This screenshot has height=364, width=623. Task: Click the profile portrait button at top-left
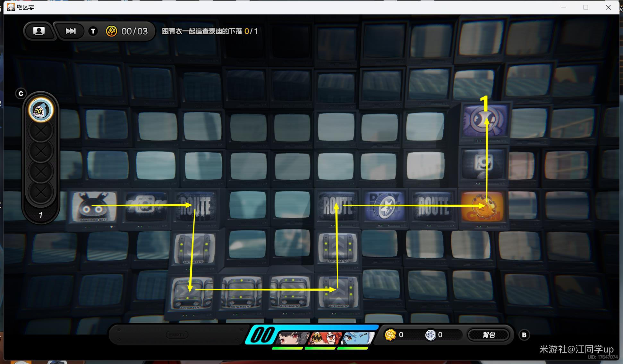click(39, 31)
